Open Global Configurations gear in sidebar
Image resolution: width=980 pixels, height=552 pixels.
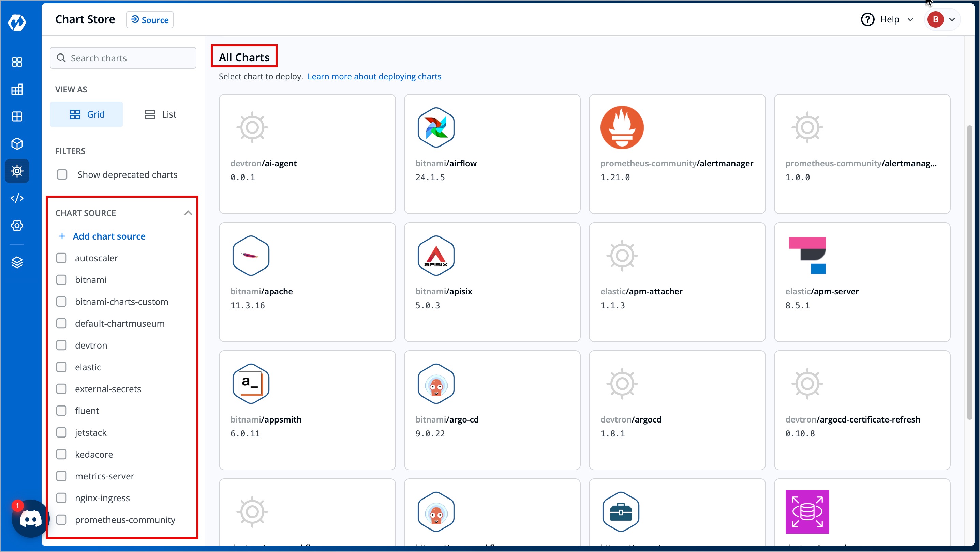17,226
